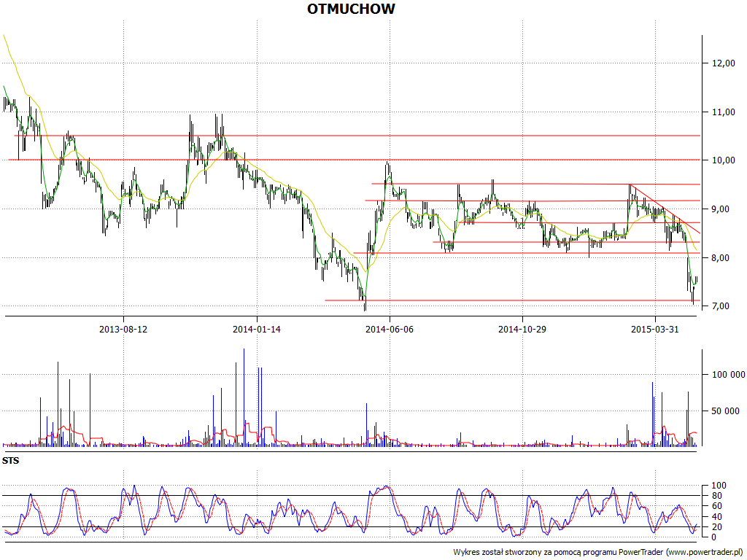The height and width of the screenshot is (560, 747).
Task: Click the PowerTrader credit text at bottom
Action: 598,553
